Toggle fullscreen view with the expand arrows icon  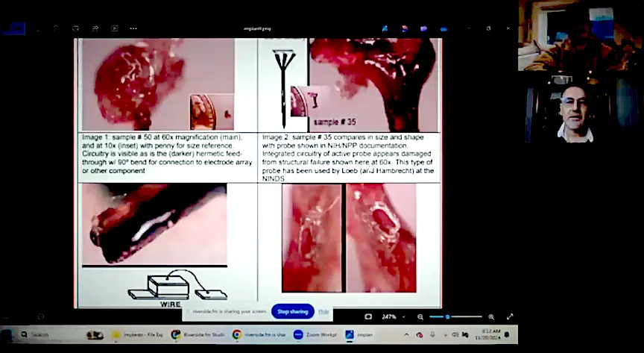510,316
